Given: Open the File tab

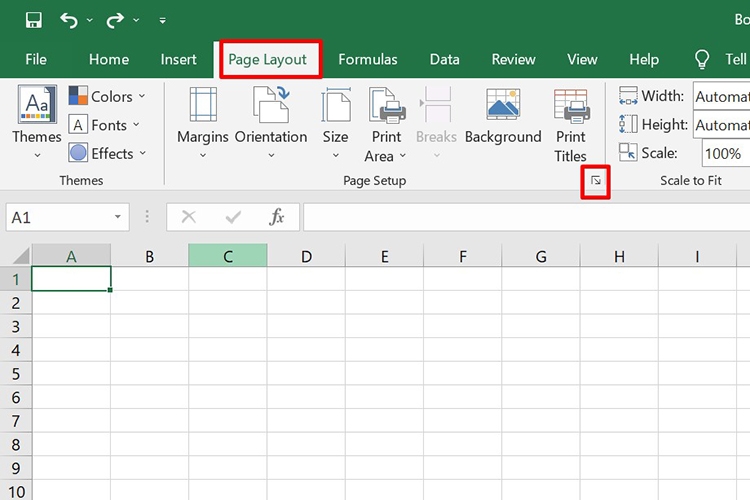Looking at the screenshot, I should coord(36,59).
